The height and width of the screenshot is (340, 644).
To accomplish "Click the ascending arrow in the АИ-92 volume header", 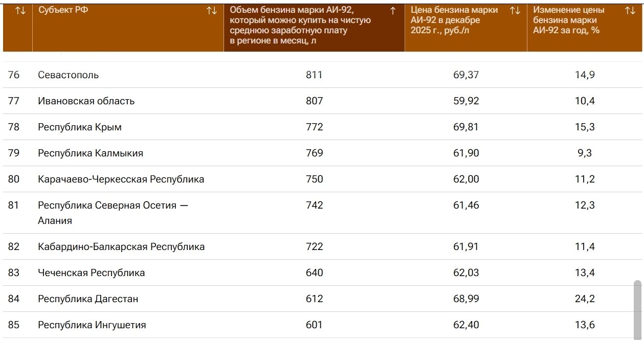I will coord(393,11).
